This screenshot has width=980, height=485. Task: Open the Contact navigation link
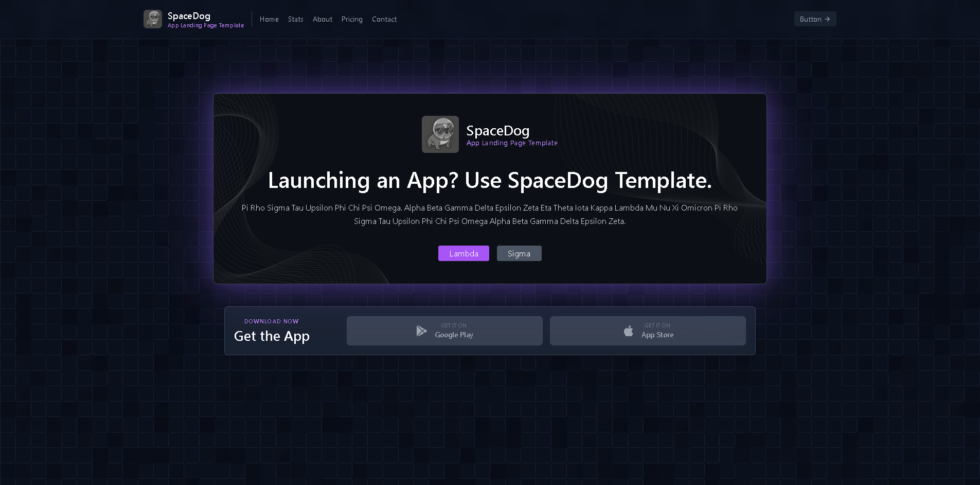coord(384,19)
